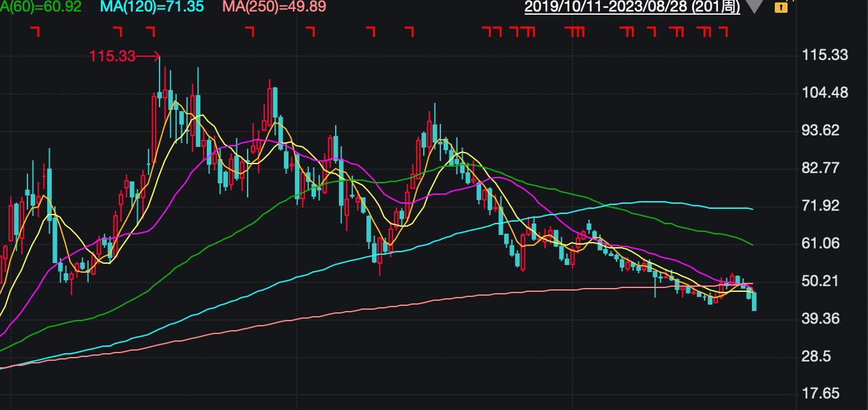868x410 pixels.
Task: Select the green MA(60)=60.92 indicator label
Action: 41,7
